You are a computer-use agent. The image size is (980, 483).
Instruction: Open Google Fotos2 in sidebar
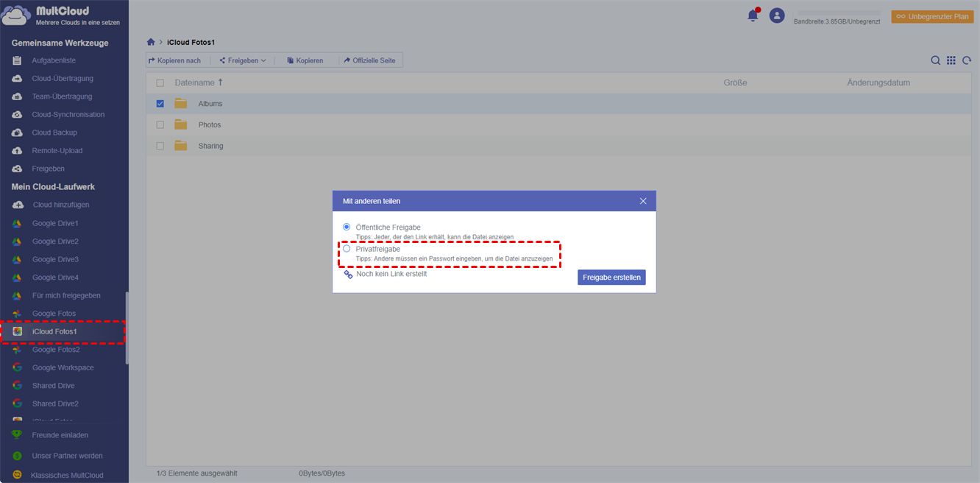pos(56,350)
